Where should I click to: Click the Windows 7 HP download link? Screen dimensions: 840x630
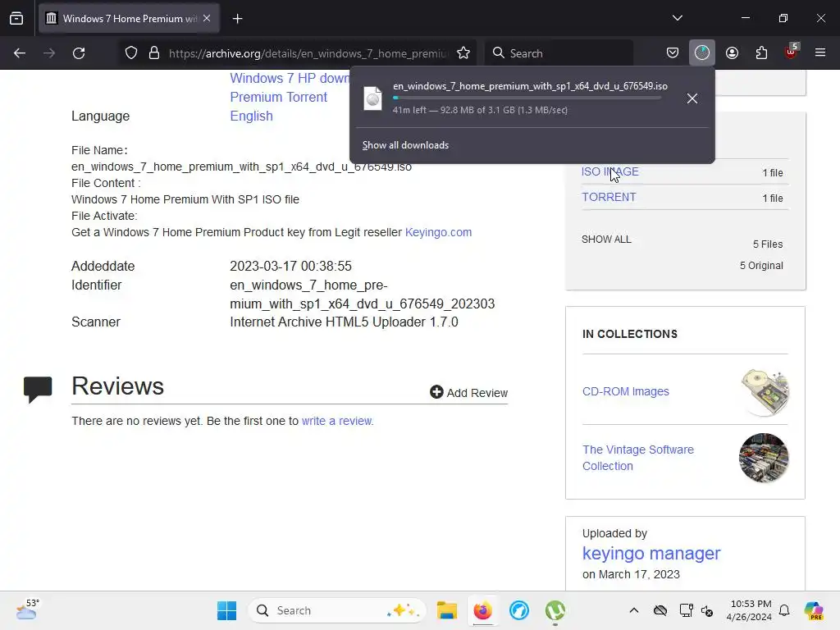pyautogui.click(x=290, y=78)
